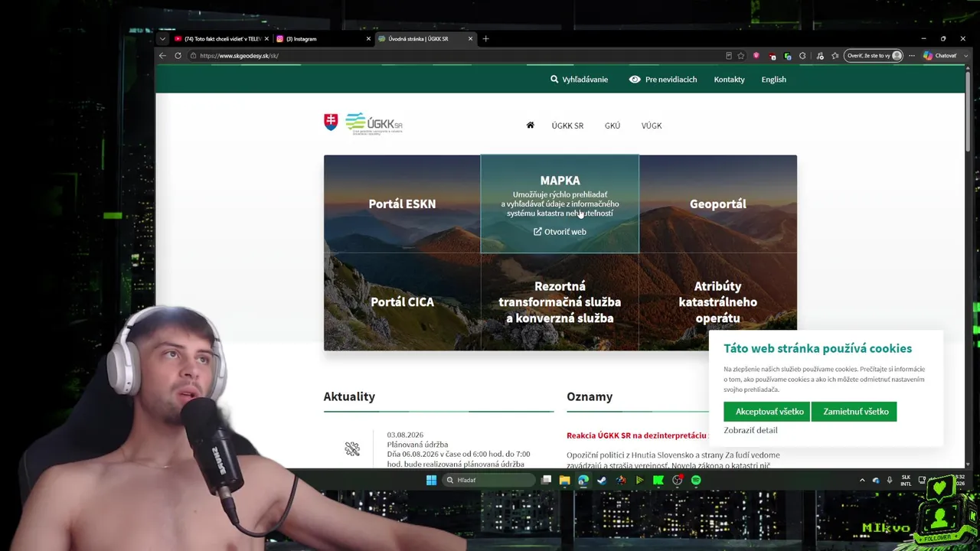Click the microphone icon in system tray
The width and height of the screenshot is (980, 551).
click(889, 480)
